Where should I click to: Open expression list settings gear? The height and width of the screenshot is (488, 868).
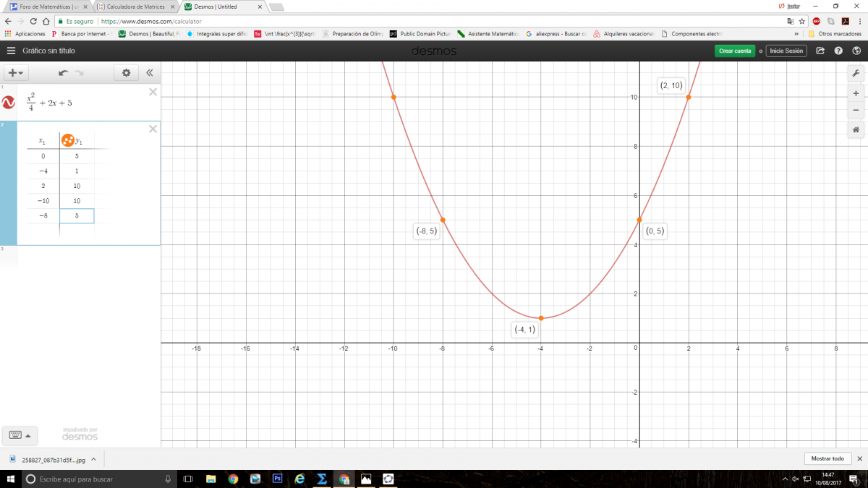point(127,73)
